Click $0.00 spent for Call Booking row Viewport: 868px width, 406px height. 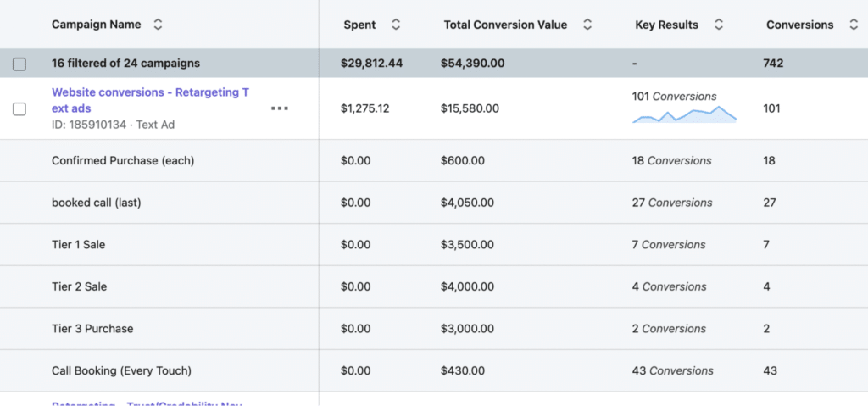(355, 370)
